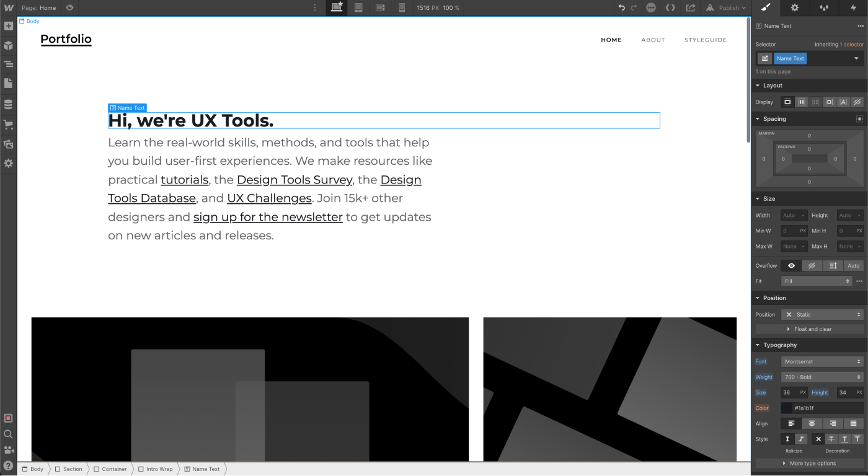Open the Font Montserrat dropdown

point(822,361)
